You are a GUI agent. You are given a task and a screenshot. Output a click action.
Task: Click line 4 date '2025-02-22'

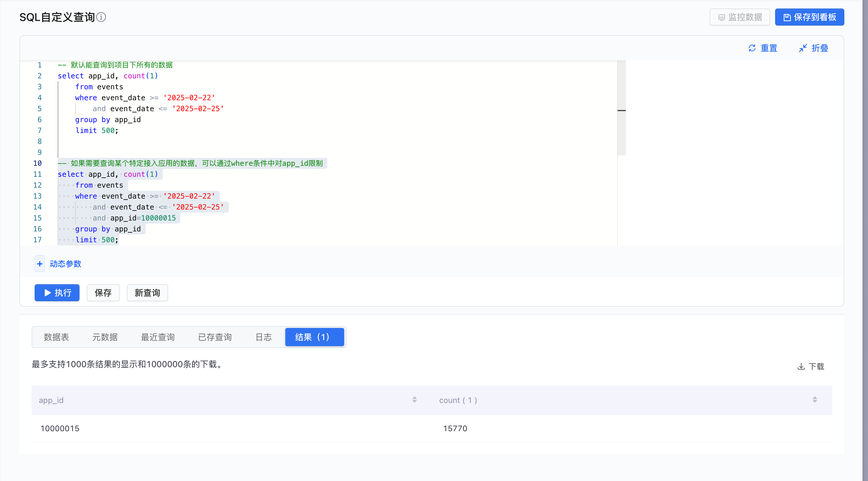[x=189, y=98]
